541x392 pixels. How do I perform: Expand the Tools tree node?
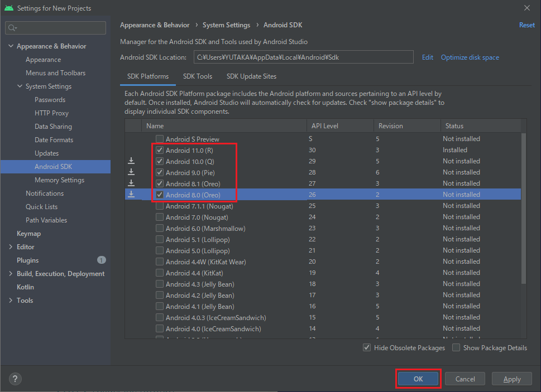click(x=11, y=301)
